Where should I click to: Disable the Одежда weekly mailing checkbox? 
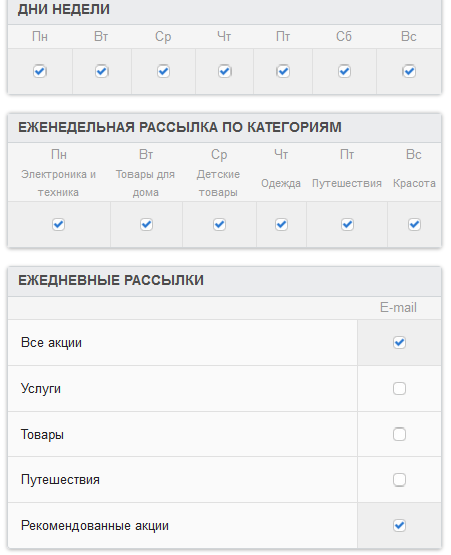281,224
